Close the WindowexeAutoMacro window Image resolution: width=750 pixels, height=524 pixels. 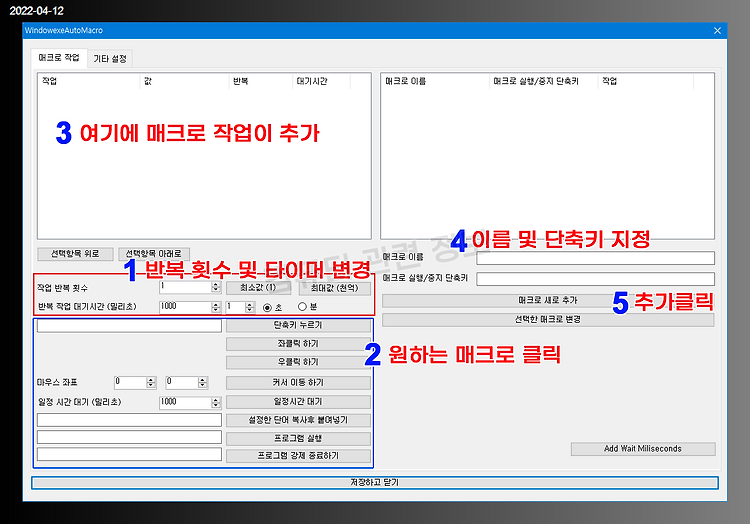point(717,31)
